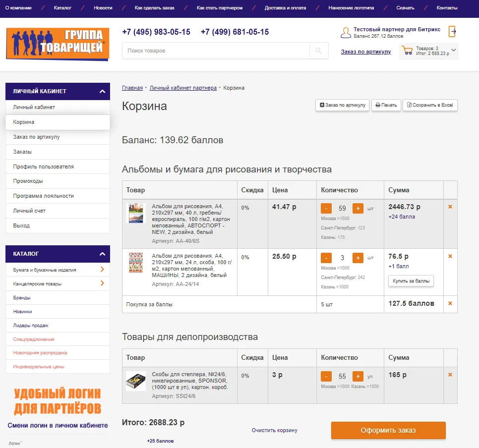Decrease quantity of МАШИНЫ album
Screen dimensions: 479x448
tap(326, 258)
